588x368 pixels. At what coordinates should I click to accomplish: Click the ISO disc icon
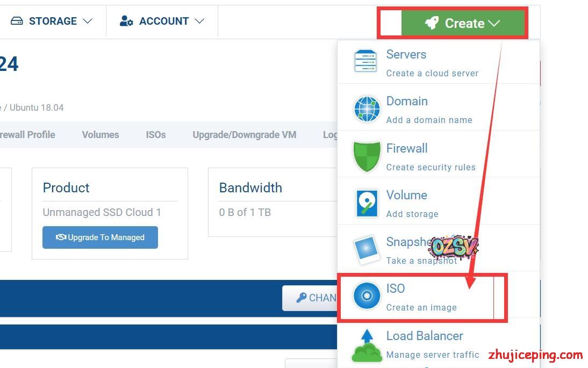(x=367, y=296)
